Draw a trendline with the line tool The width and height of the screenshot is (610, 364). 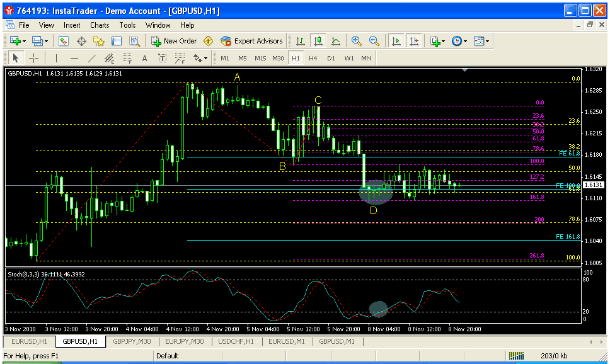pyautogui.click(x=92, y=58)
